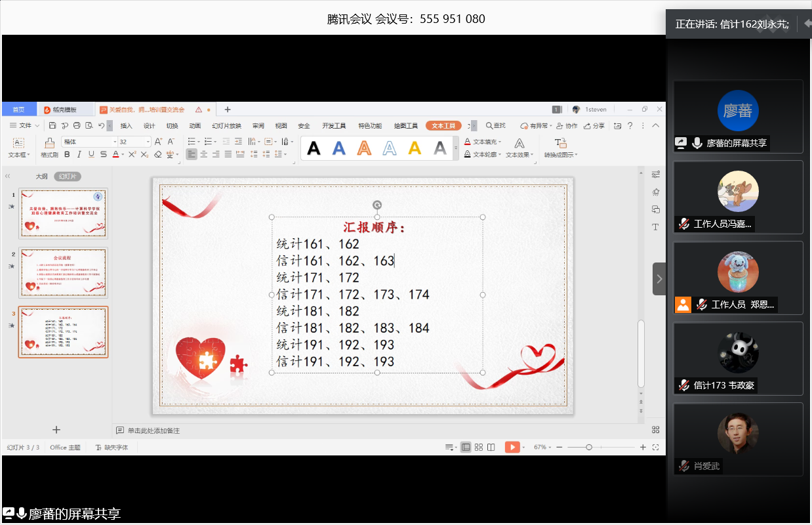Select the yellow A text style preset
The height and width of the screenshot is (525, 812).
(x=415, y=148)
